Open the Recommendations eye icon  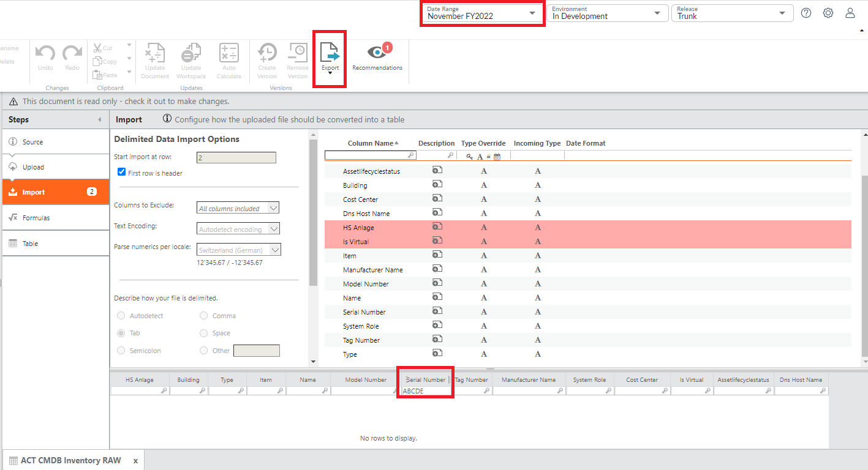377,53
